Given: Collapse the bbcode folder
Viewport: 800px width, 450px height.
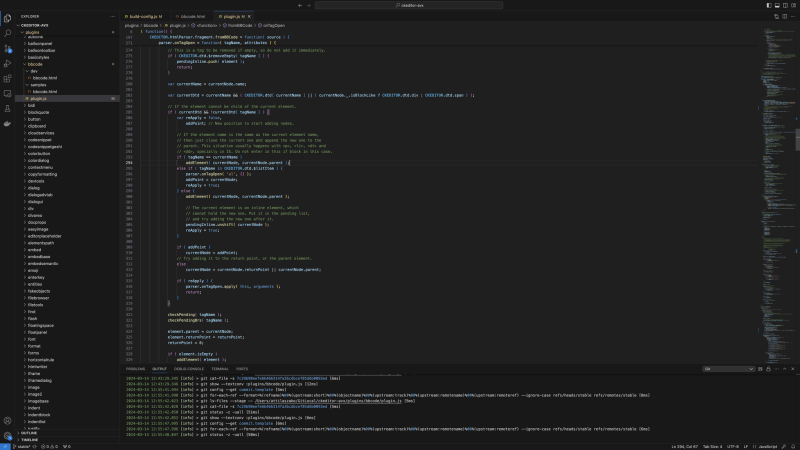Looking at the screenshot, I should (x=67, y=64).
